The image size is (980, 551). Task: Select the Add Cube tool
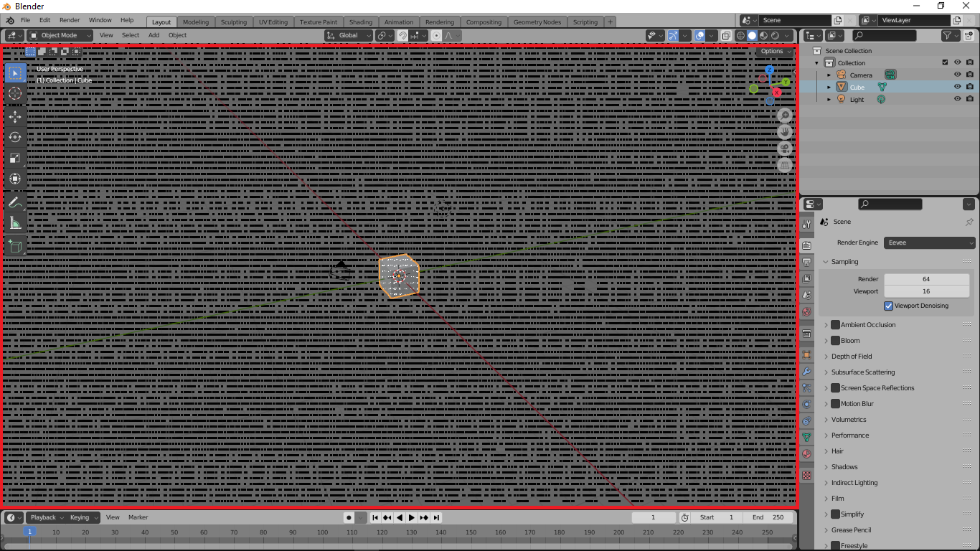(x=15, y=244)
